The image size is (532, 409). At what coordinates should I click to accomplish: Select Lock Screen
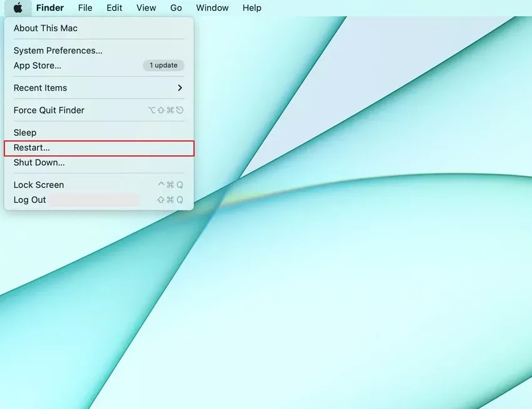coord(99,185)
